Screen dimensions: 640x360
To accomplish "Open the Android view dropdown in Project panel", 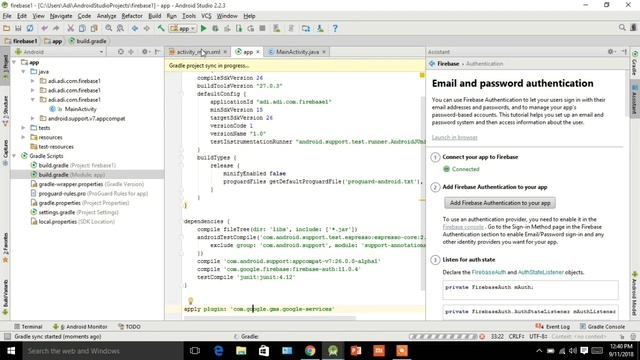I will pos(59,52).
